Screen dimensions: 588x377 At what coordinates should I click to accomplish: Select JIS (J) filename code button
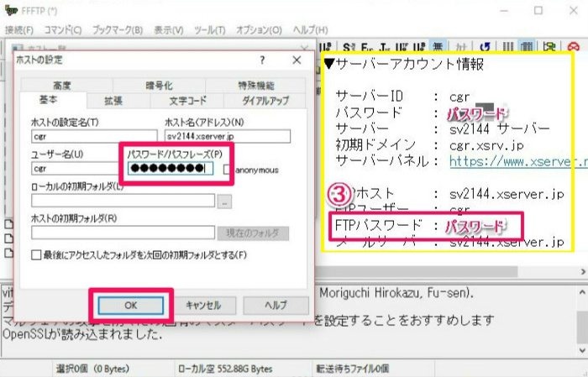click(385, 47)
